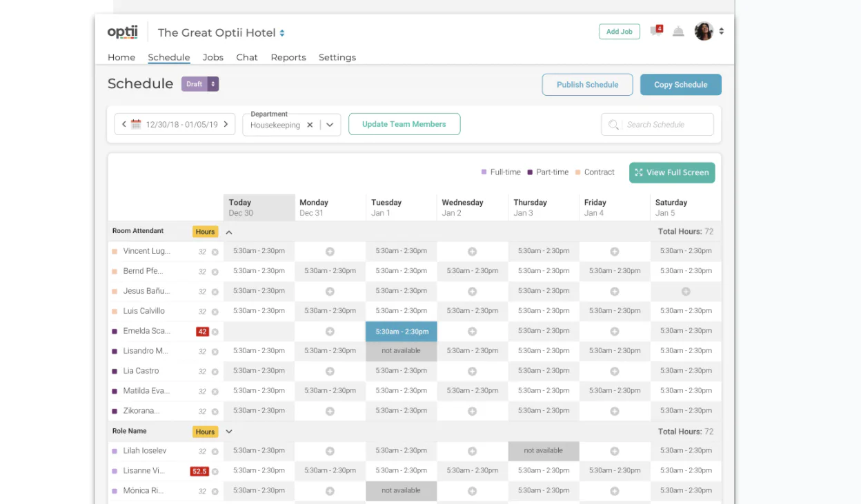This screenshot has height=504, width=861.
Task: Click the Search Schedule field
Action: [657, 125]
